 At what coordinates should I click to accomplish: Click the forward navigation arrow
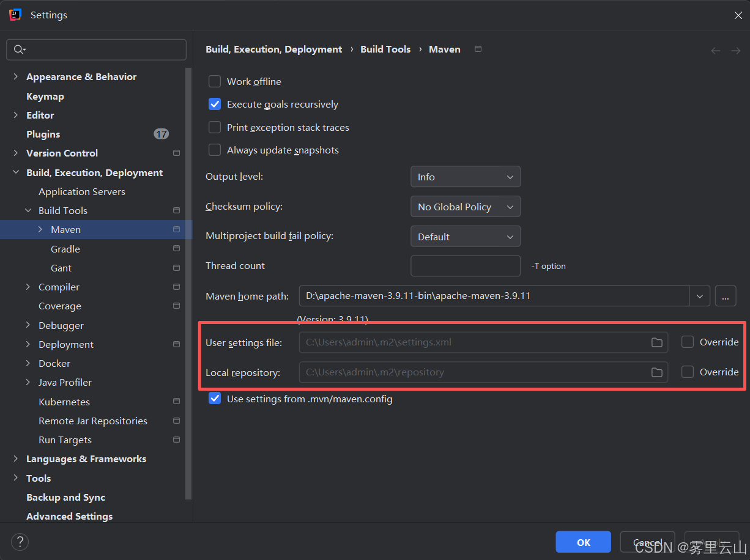(736, 50)
